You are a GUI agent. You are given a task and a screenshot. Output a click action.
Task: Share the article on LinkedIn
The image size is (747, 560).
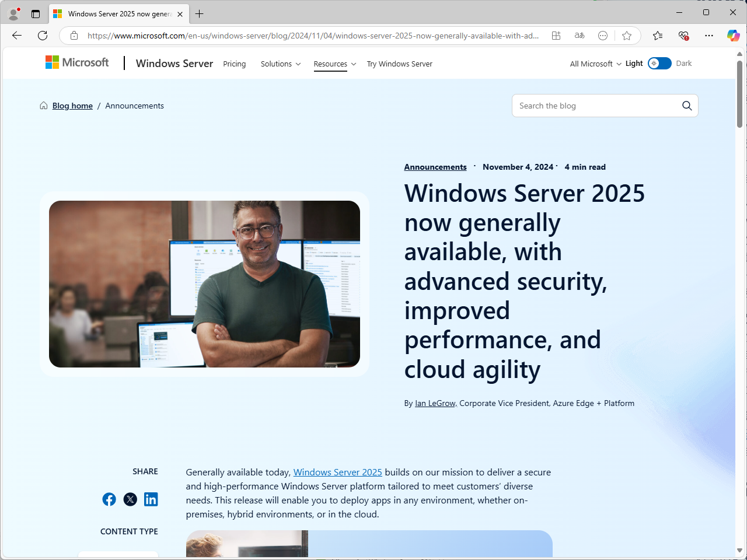[x=151, y=499]
